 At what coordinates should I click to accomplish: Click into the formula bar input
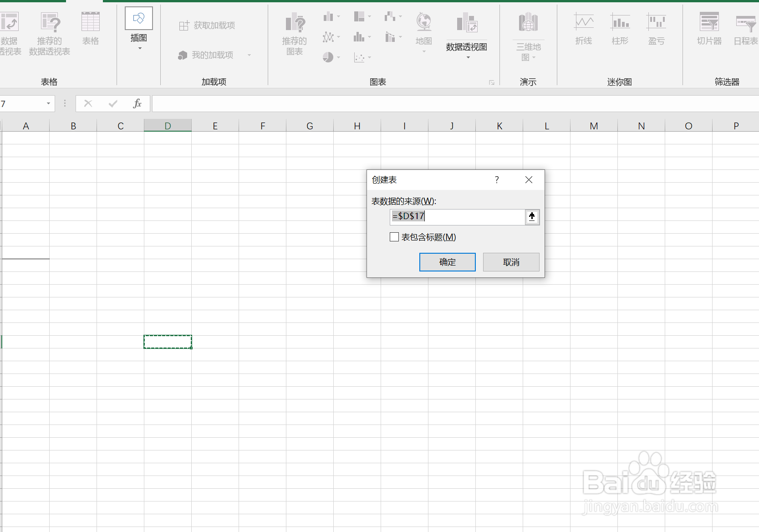tap(455, 104)
